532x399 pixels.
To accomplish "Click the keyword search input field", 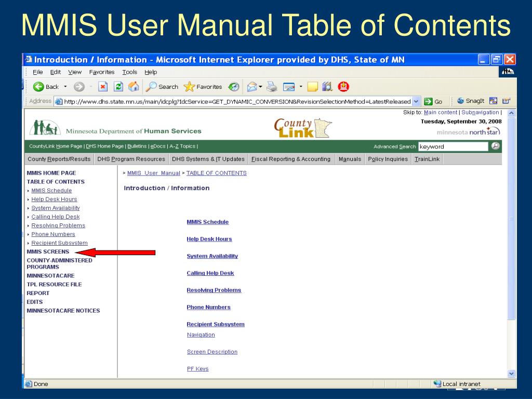I will (453, 147).
